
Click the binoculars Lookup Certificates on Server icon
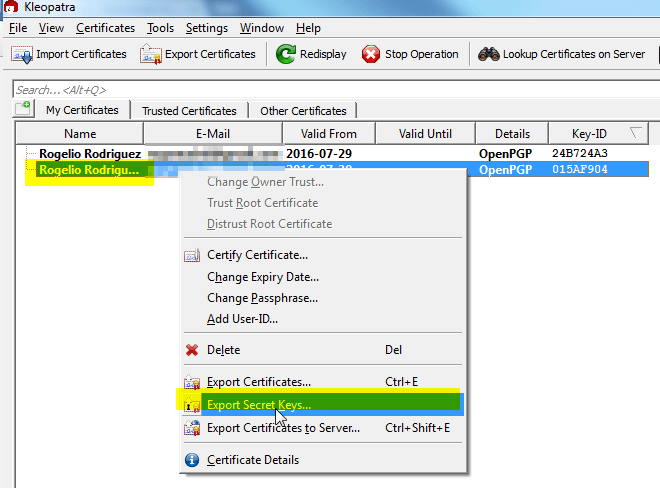point(488,54)
